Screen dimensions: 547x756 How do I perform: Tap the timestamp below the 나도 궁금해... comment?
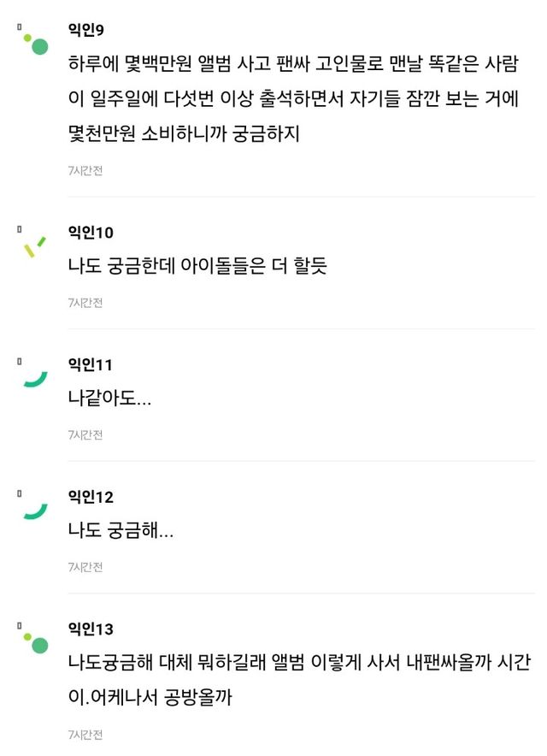pos(85,567)
